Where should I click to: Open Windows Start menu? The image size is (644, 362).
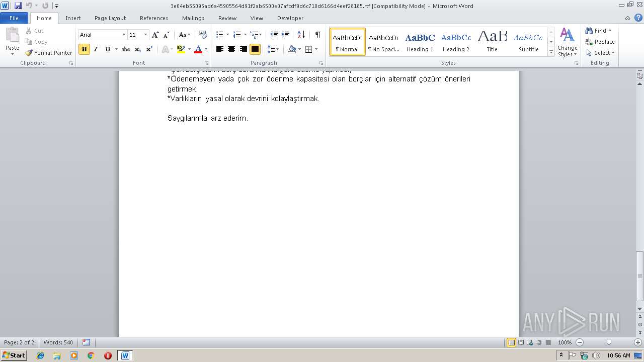(14, 355)
